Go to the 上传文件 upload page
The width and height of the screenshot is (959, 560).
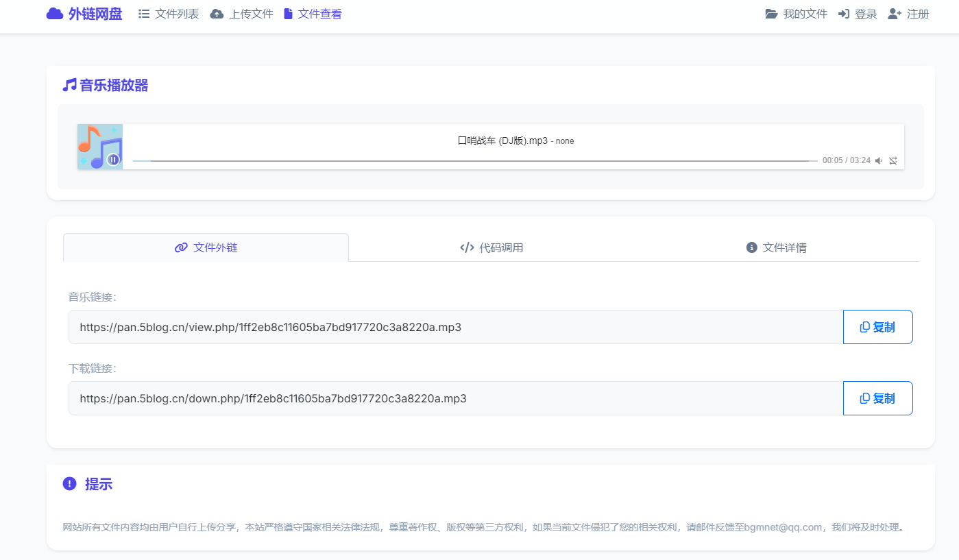coord(241,14)
